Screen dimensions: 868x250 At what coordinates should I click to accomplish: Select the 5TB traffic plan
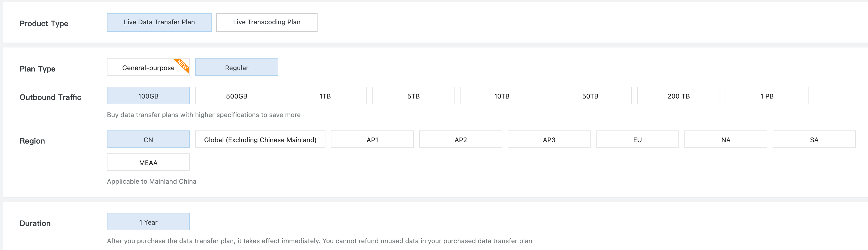pos(413,96)
